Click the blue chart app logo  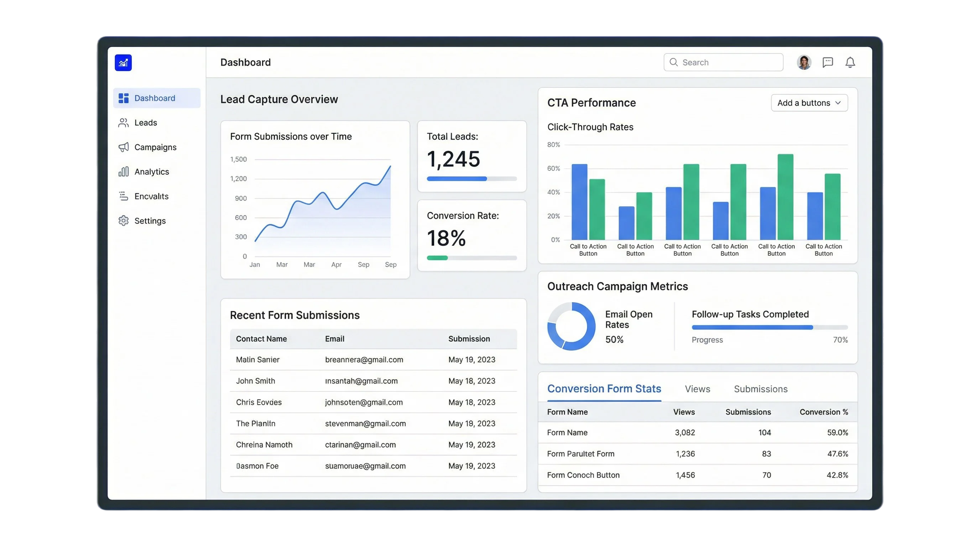[x=123, y=63]
